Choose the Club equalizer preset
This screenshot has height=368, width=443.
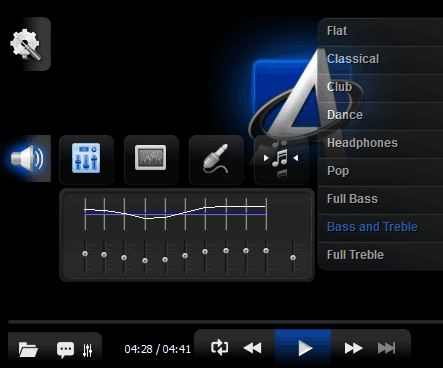[381, 87]
